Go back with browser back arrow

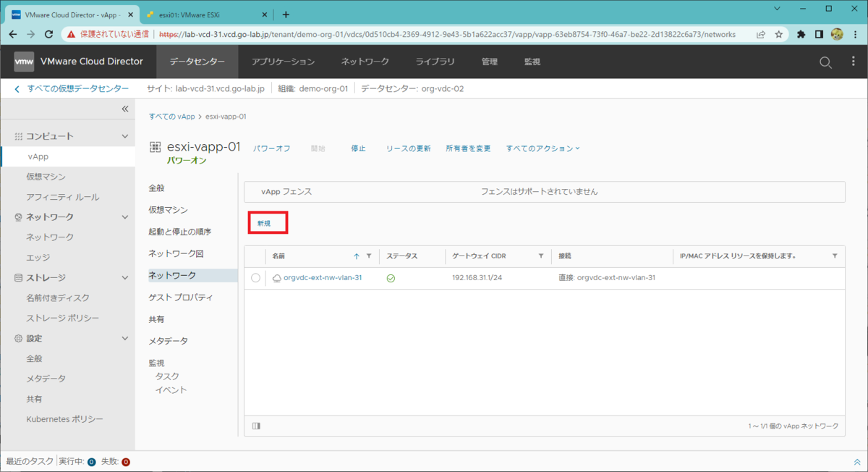click(14, 34)
